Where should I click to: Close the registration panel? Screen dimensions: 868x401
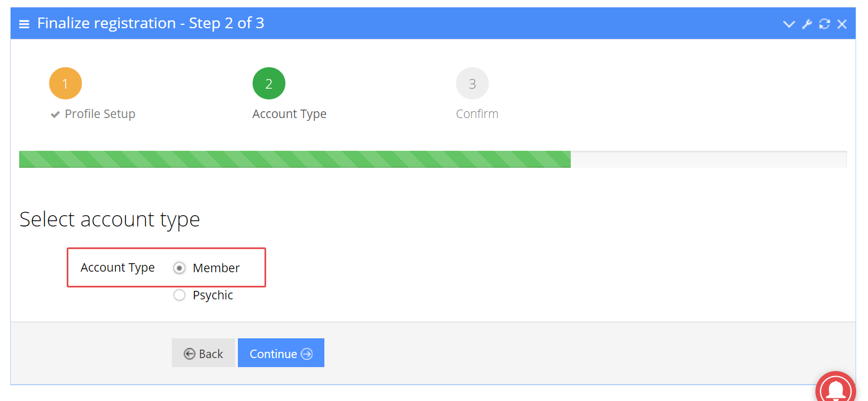(842, 24)
